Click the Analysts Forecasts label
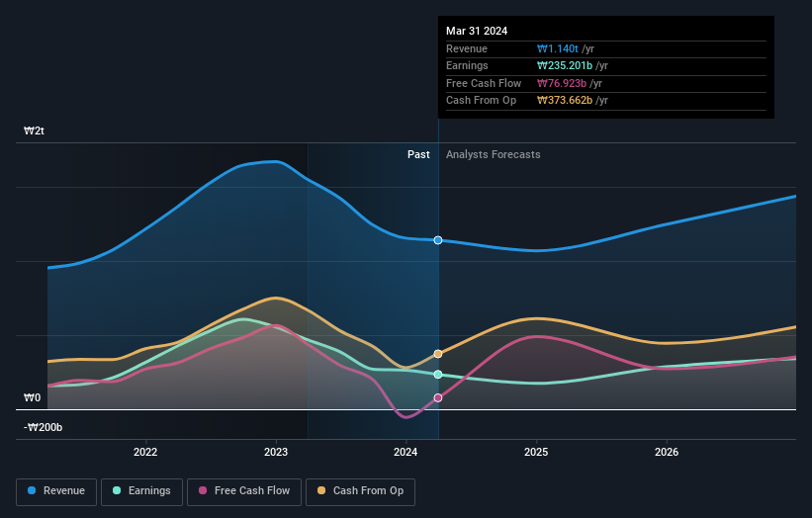 [493, 155]
